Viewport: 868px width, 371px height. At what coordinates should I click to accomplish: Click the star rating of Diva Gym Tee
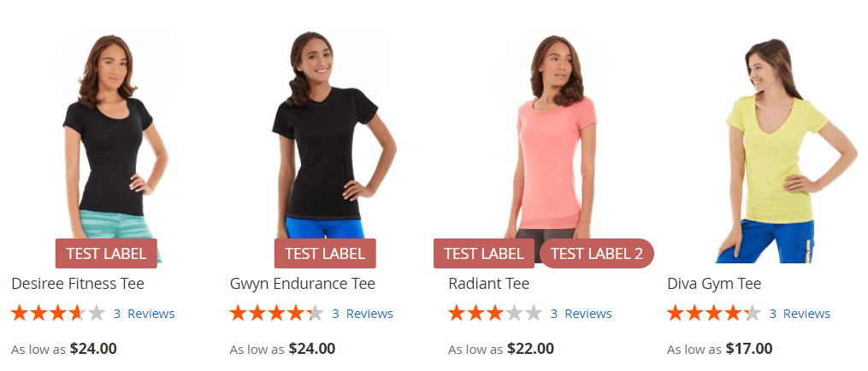tap(714, 314)
